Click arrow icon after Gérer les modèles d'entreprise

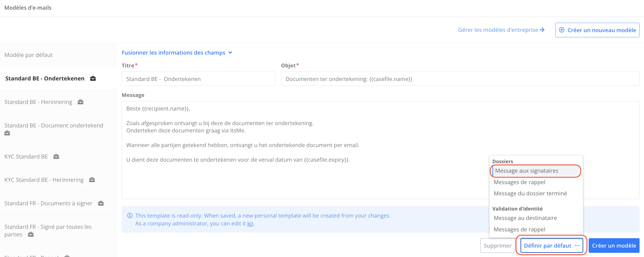542,30
